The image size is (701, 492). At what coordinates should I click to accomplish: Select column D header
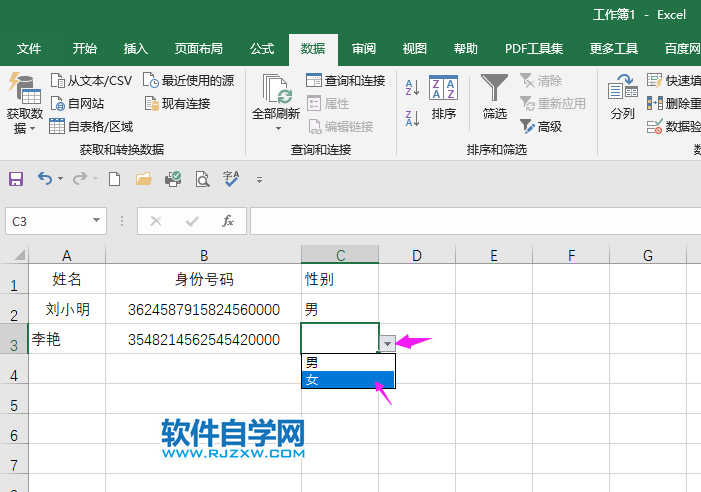[417, 255]
